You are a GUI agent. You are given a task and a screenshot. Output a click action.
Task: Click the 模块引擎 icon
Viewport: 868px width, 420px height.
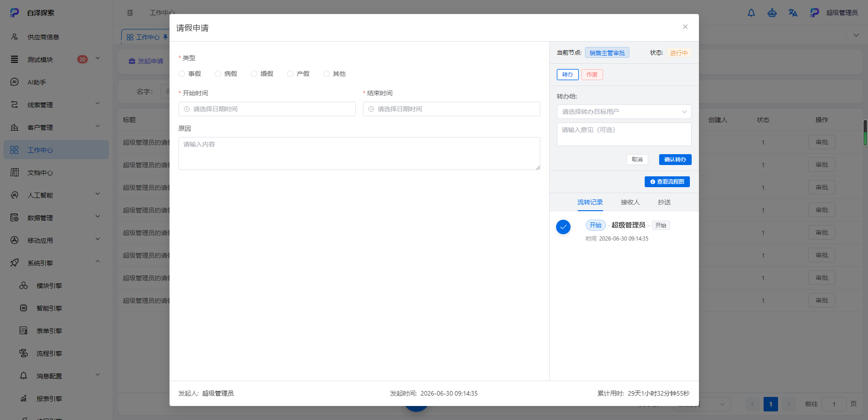24,285
